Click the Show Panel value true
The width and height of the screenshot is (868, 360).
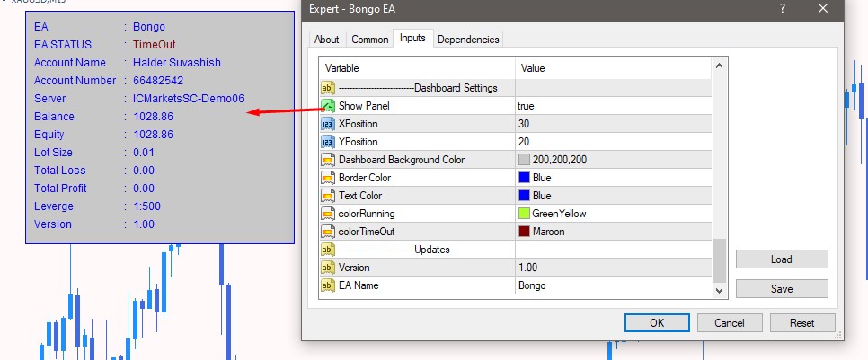[x=526, y=106]
